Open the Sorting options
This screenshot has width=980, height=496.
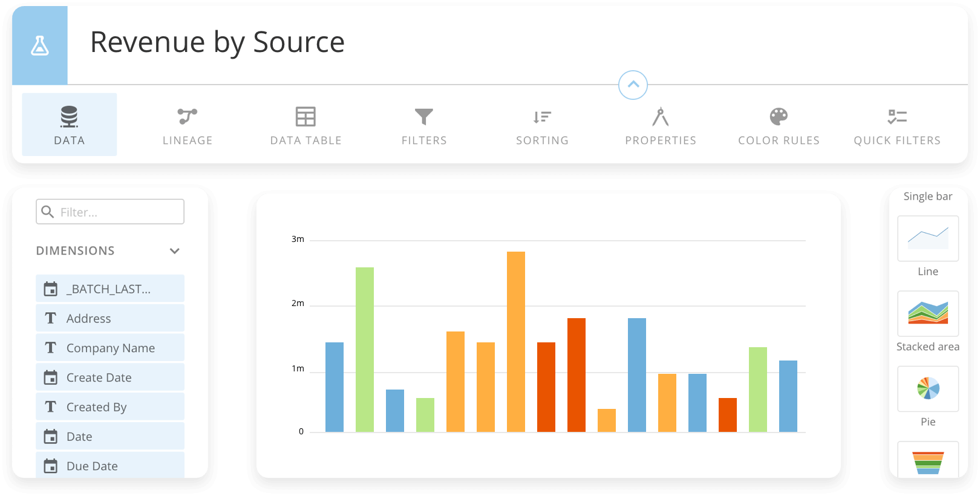click(x=542, y=125)
